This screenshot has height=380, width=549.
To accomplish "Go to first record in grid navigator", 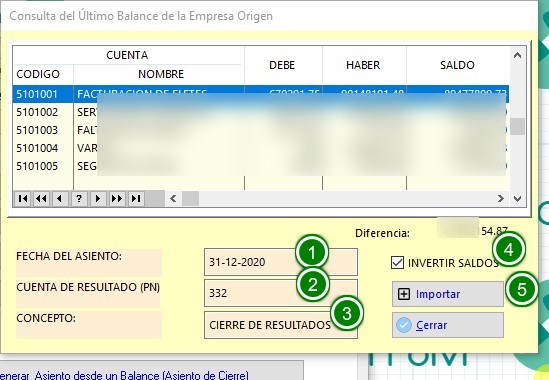I will pos(23,199).
